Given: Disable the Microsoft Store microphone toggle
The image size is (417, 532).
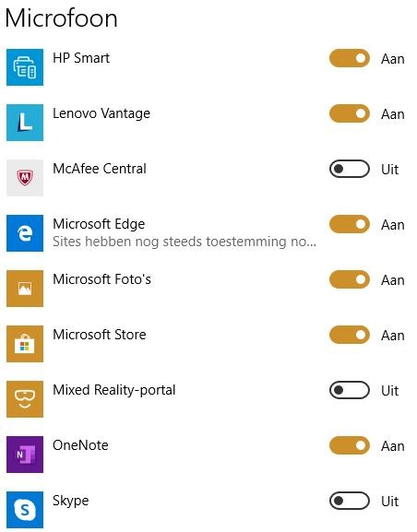Looking at the screenshot, I should [350, 335].
